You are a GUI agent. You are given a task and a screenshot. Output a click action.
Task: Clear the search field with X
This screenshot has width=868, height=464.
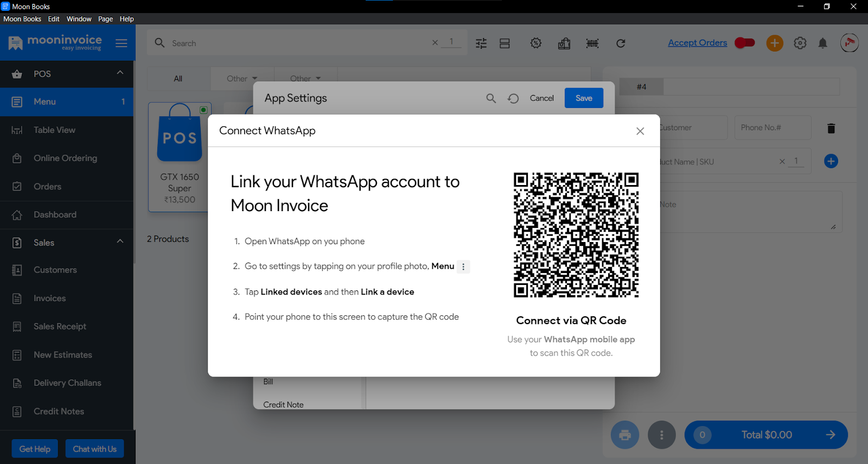point(435,42)
